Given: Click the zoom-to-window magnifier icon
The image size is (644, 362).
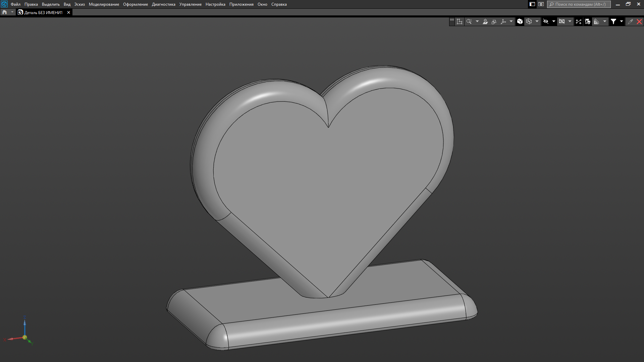Looking at the screenshot, I should (469, 21).
